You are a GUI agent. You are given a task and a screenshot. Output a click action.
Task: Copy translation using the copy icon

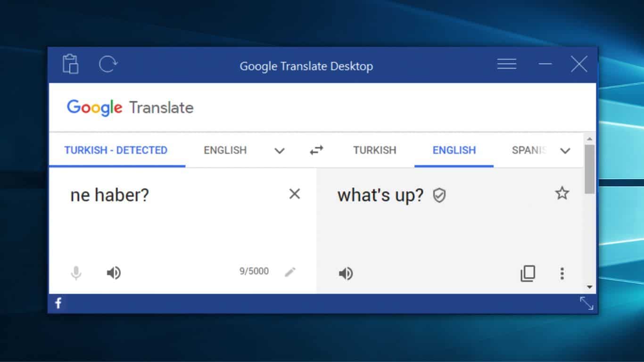(528, 273)
